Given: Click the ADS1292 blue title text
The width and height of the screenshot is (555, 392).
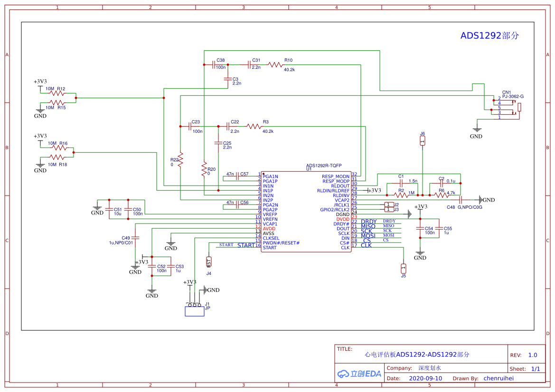Looking at the screenshot, I should 489,36.
